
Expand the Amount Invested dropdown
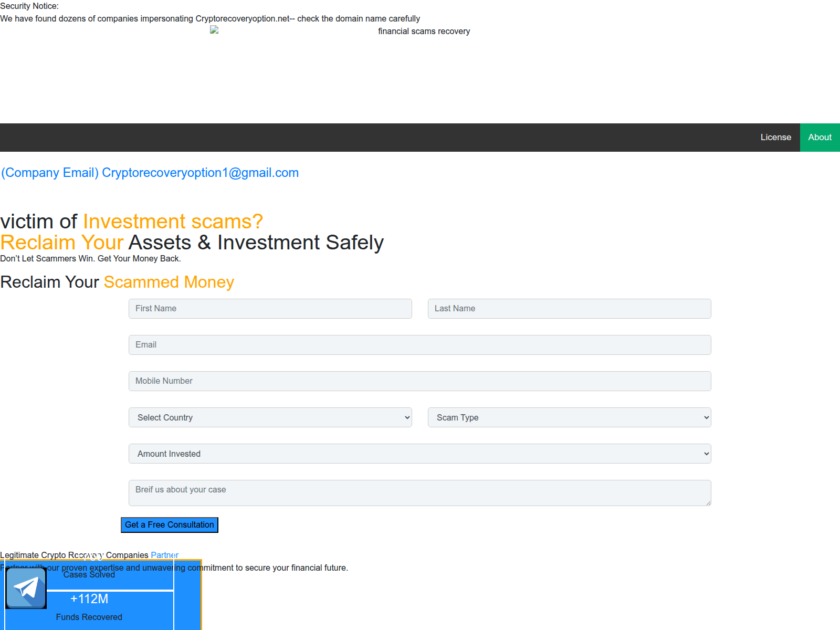pos(419,453)
